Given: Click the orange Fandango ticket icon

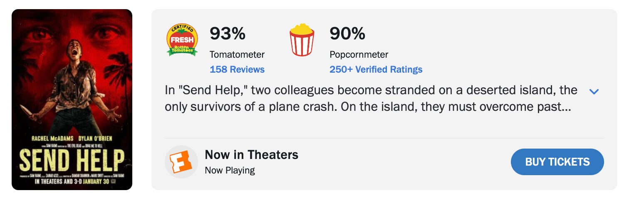Looking at the screenshot, I should 181,162.
